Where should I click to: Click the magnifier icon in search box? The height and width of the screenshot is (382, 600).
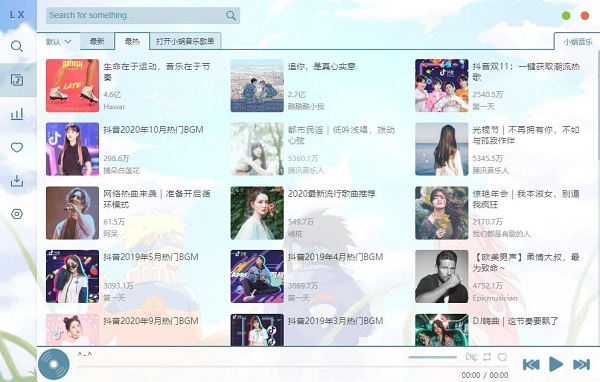pos(231,16)
